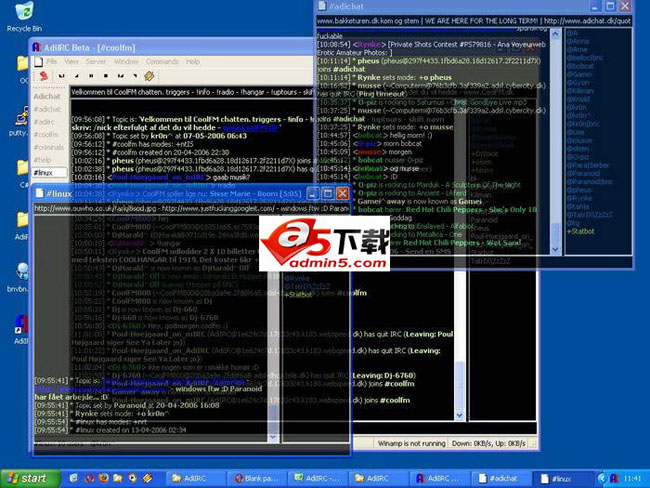
Task: Open the putty desktop shortcut
Action: tap(18, 118)
